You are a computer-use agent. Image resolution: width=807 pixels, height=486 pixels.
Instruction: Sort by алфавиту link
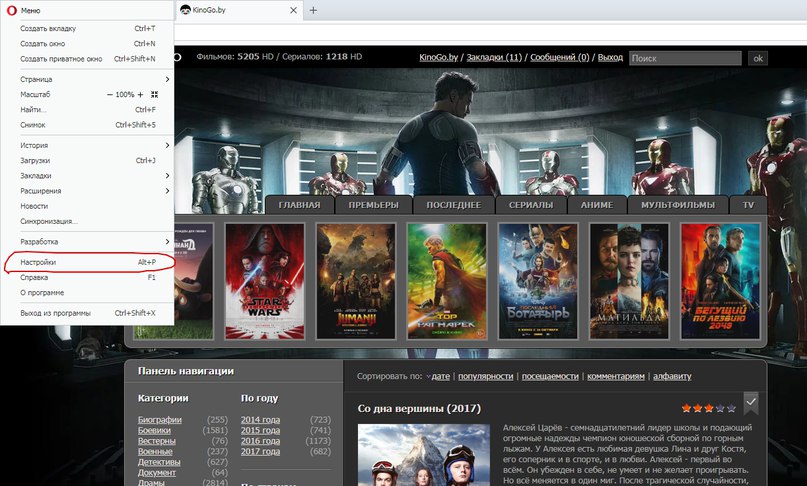(x=672, y=376)
